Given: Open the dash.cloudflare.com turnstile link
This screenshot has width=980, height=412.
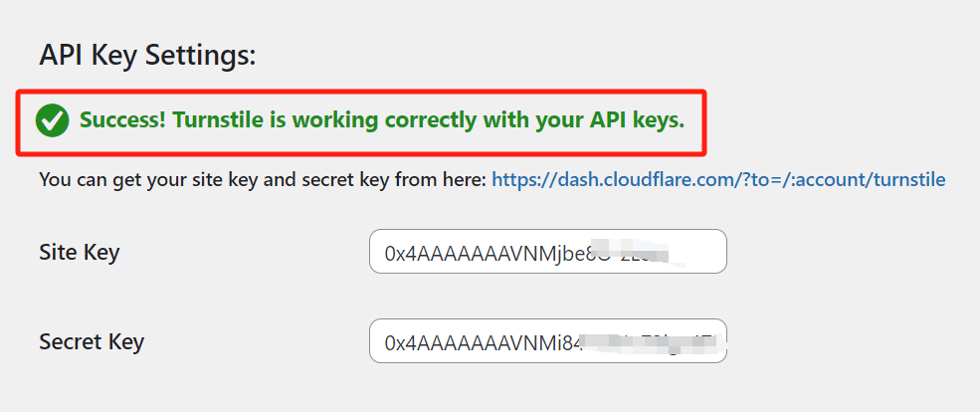Looking at the screenshot, I should tap(718, 180).
